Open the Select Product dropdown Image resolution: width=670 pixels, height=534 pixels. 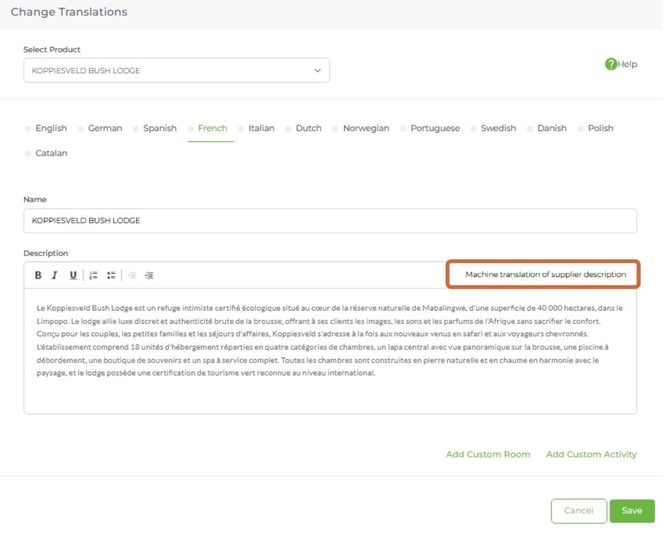176,70
